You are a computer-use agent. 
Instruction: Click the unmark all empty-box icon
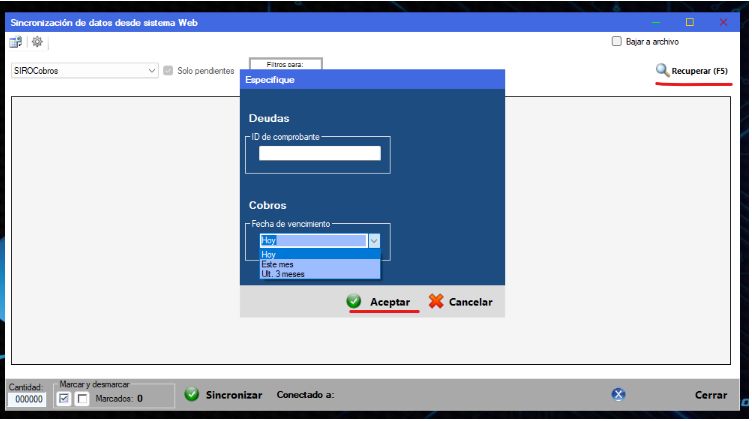tap(82, 398)
